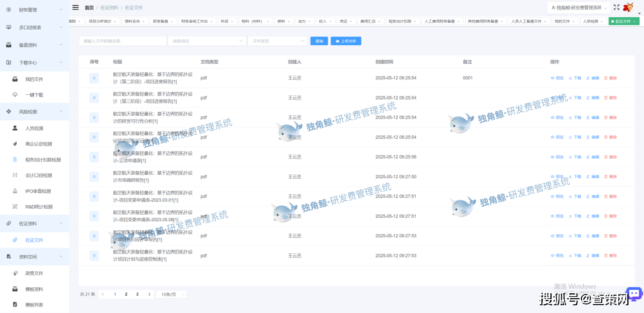This screenshot has width=644, height=313.
Task: Open the 选择项目 dropdown filter
Action: click(x=208, y=41)
